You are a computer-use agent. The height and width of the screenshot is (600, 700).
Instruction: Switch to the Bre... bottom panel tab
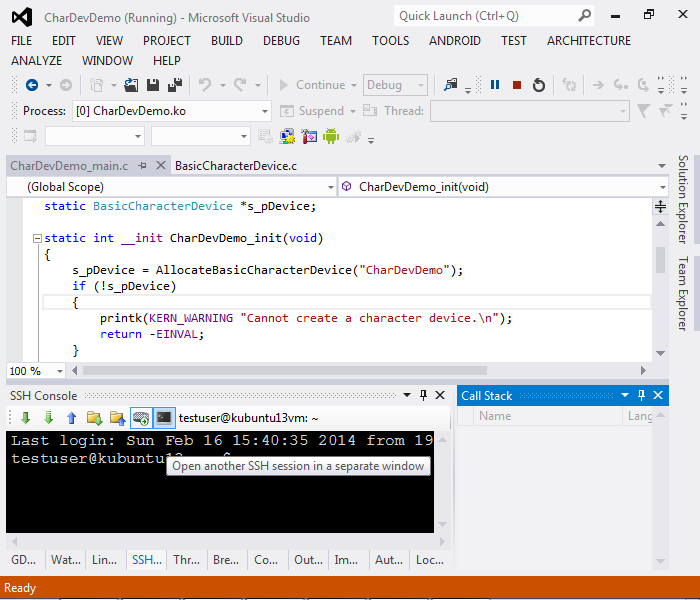pos(226,560)
